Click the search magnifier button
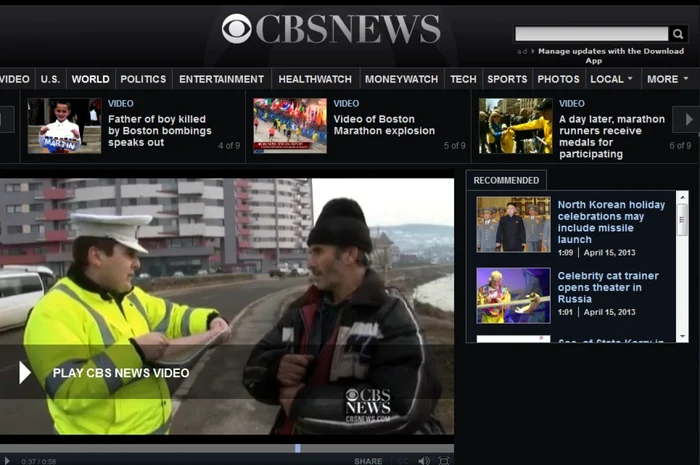The width and height of the screenshot is (700, 465). click(678, 34)
